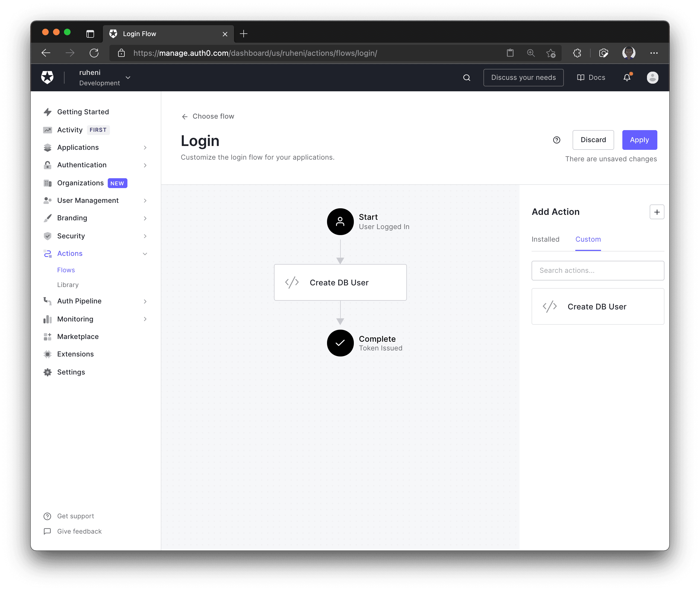Click the help question mark icon near Discard
The height and width of the screenshot is (591, 700).
tap(557, 140)
